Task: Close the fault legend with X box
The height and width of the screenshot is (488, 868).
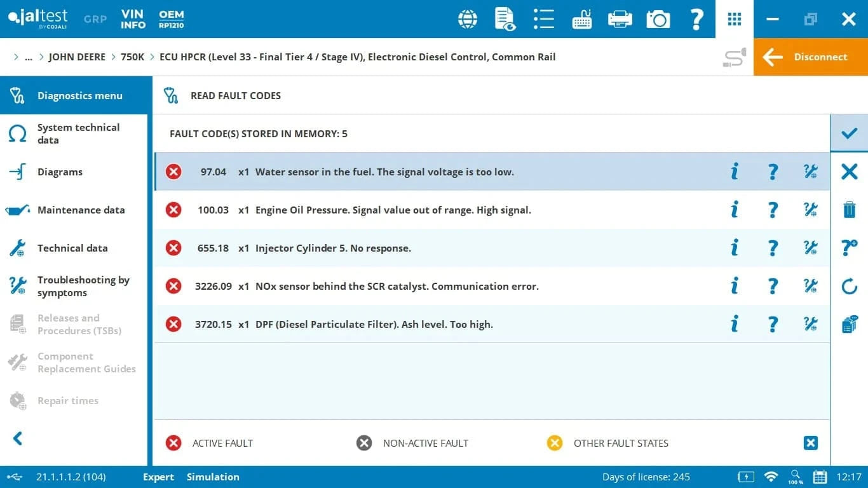Action: [x=810, y=443]
